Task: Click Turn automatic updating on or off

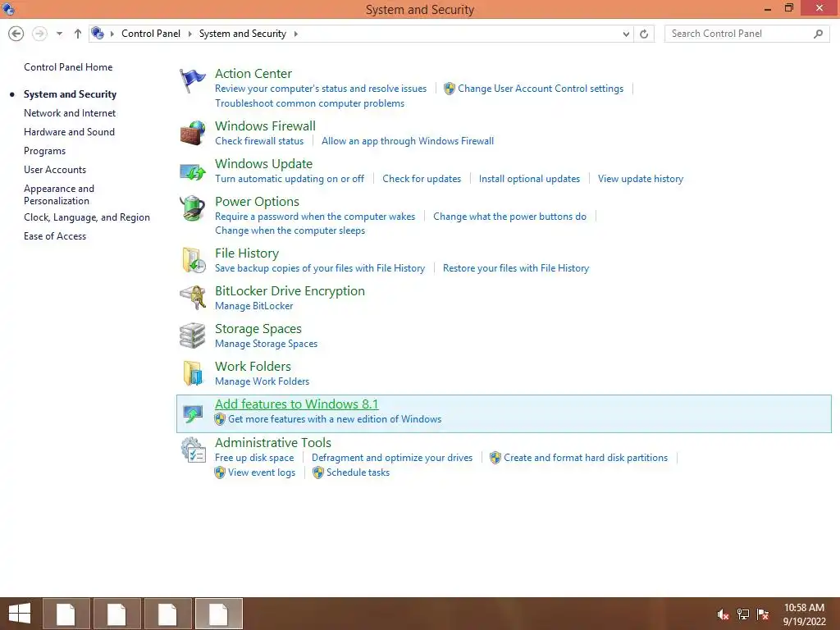Action: [x=290, y=179]
